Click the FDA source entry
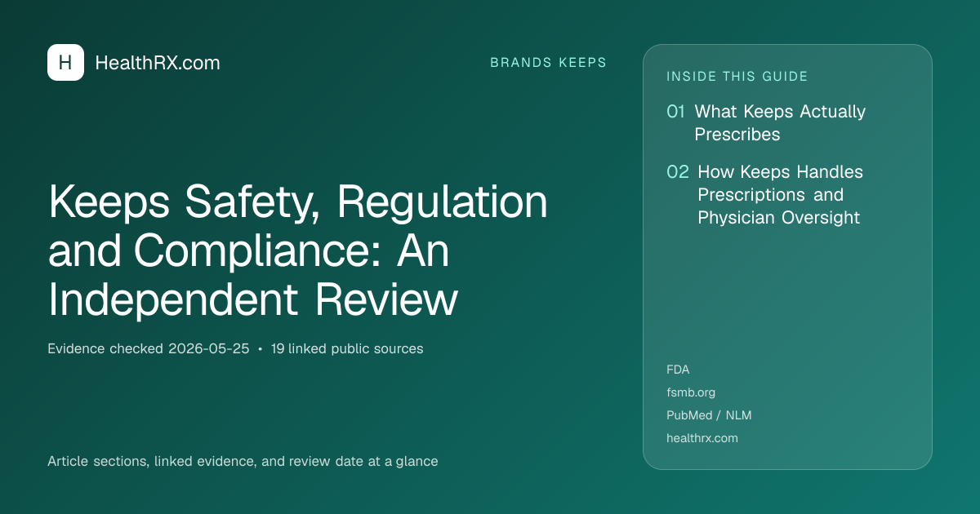 tap(678, 370)
